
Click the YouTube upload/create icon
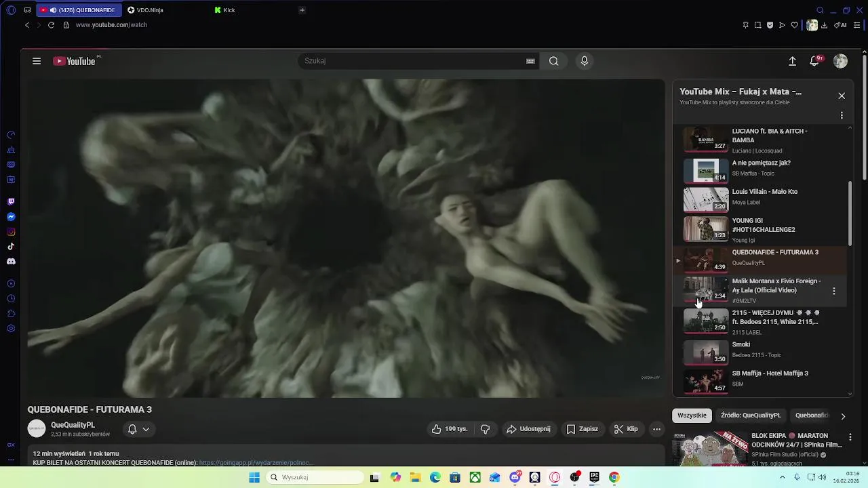pos(792,61)
